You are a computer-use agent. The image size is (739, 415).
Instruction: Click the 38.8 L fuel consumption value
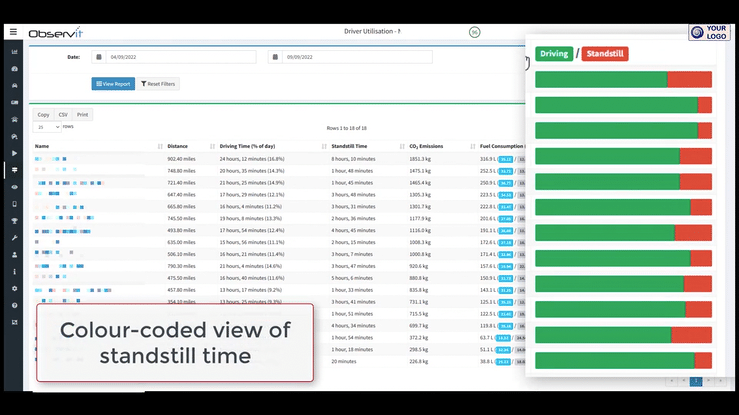[486, 362]
